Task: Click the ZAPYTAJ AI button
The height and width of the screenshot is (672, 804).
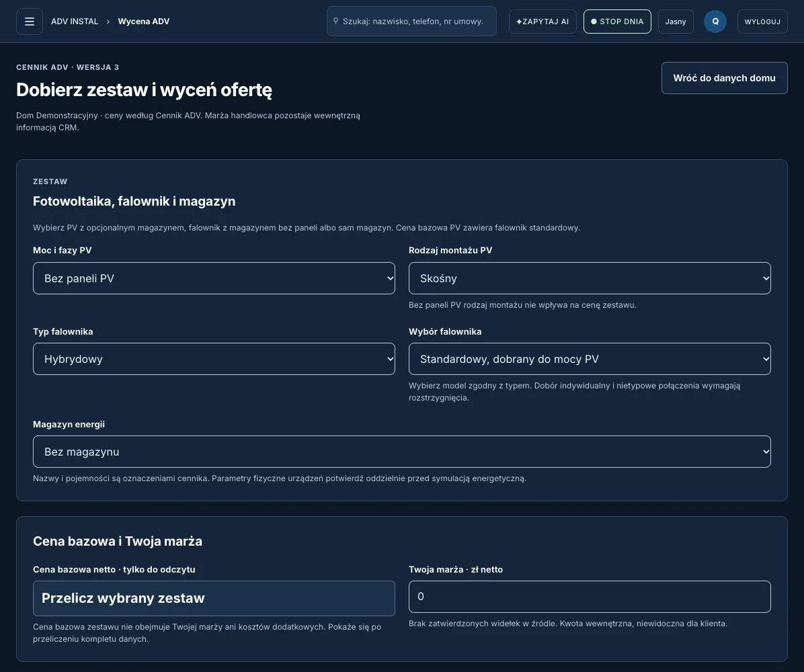Action: pos(542,22)
